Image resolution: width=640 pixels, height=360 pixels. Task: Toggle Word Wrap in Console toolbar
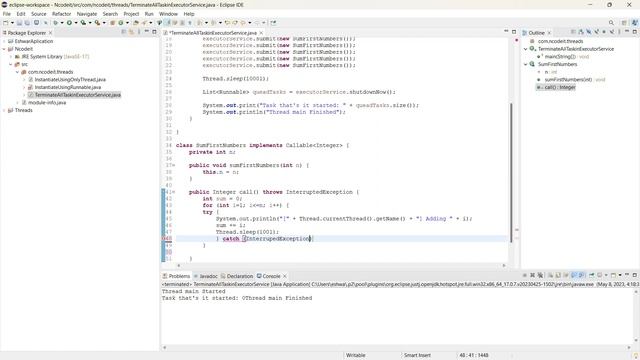tap(566, 275)
